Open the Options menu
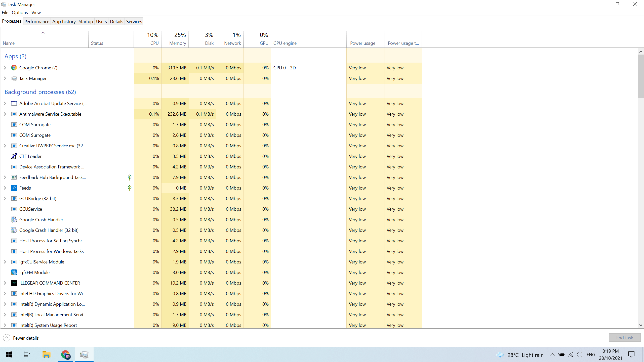644x362 pixels. (x=20, y=12)
